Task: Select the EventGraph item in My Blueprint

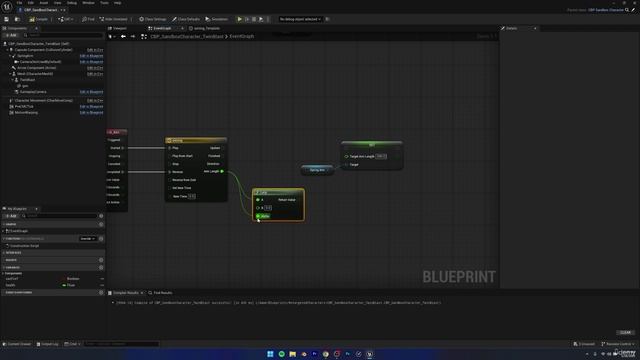Action: click(x=17, y=231)
